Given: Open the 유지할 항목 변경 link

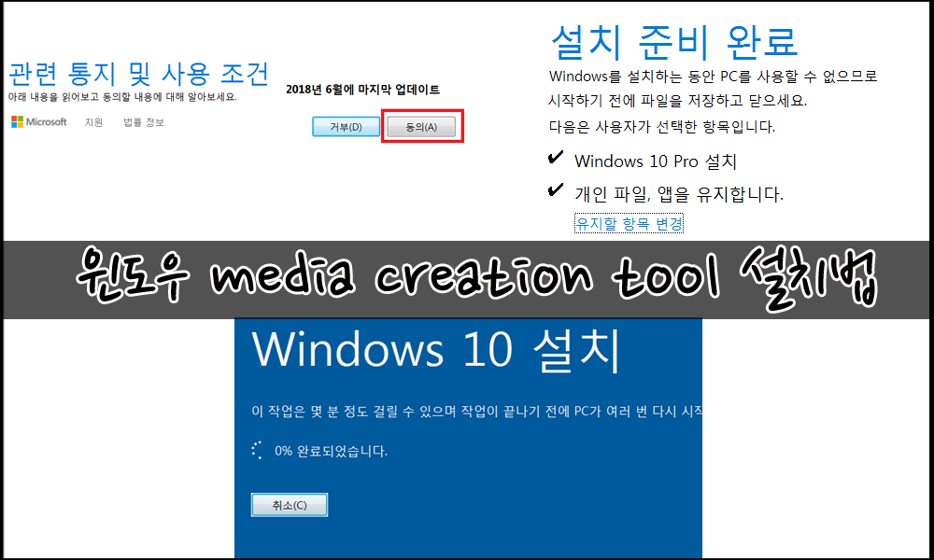Looking at the screenshot, I should [629, 224].
